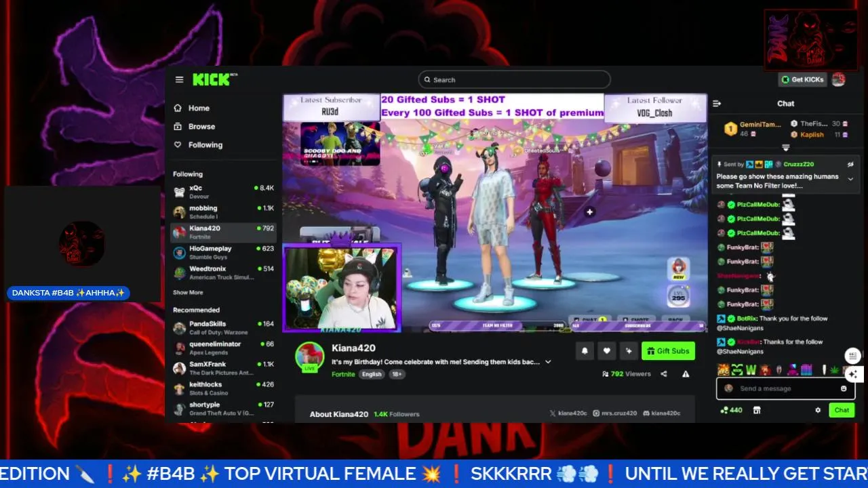Click HioGameplay avatar icon in sidebar
This screenshot has width=868, height=488.
(x=179, y=253)
